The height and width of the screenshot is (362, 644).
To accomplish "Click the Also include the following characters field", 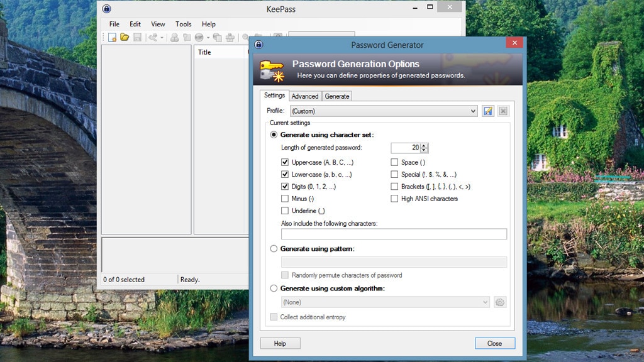I will click(394, 234).
